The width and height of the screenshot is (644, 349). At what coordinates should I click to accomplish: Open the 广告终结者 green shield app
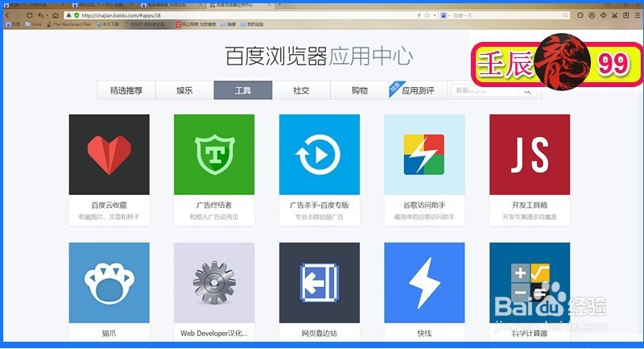pos(214,154)
